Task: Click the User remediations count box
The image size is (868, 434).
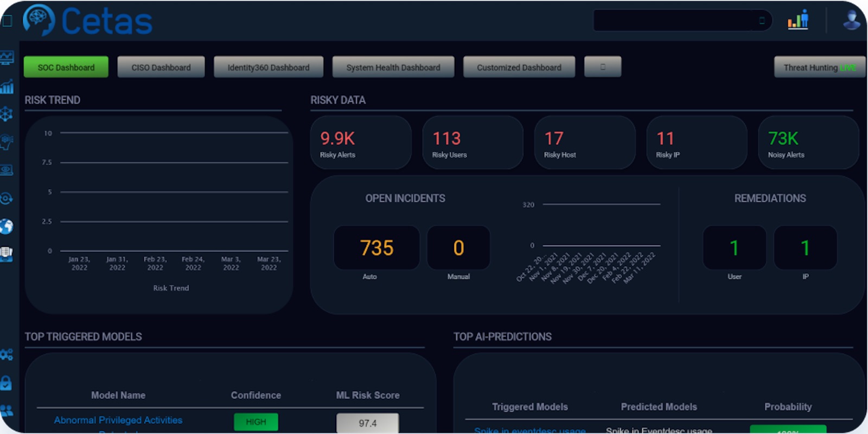Action: (x=735, y=248)
